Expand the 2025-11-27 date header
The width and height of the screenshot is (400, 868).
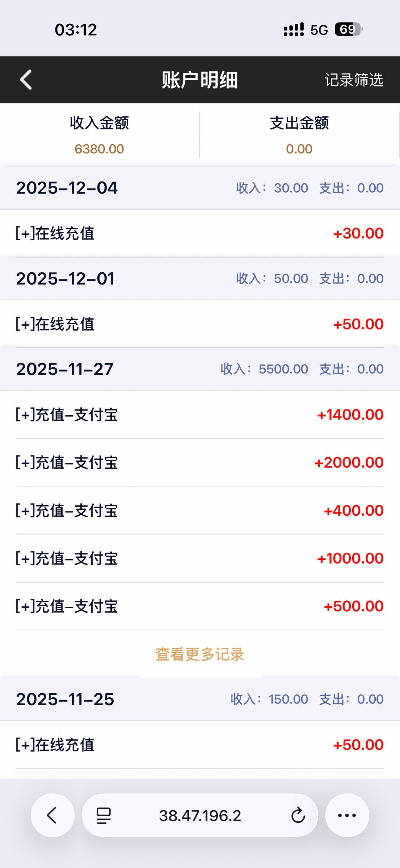click(200, 369)
